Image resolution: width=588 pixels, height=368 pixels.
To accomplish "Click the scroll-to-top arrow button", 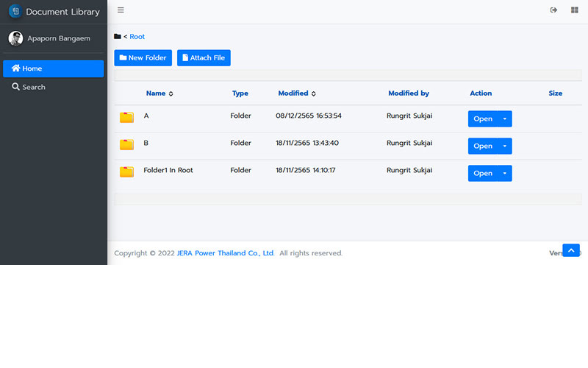I will click(571, 250).
